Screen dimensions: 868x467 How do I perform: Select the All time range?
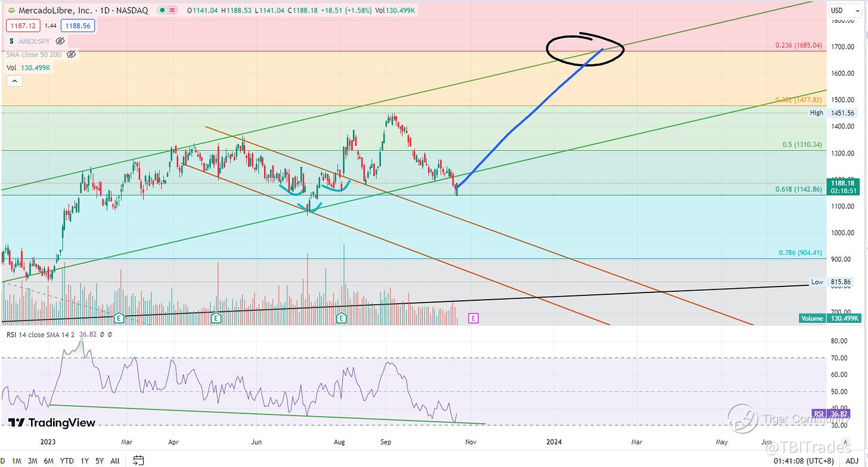pyautogui.click(x=115, y=460)
